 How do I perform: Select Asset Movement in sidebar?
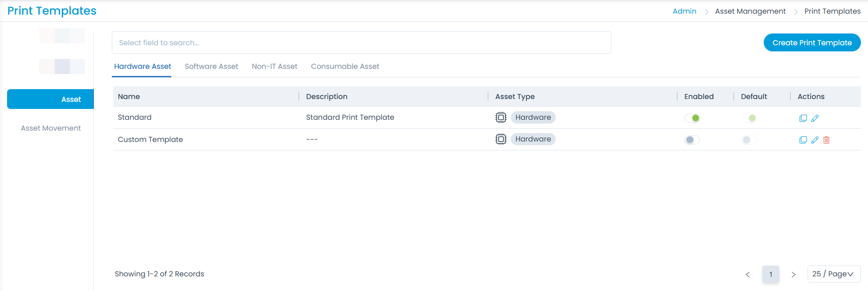pos(51,128)
